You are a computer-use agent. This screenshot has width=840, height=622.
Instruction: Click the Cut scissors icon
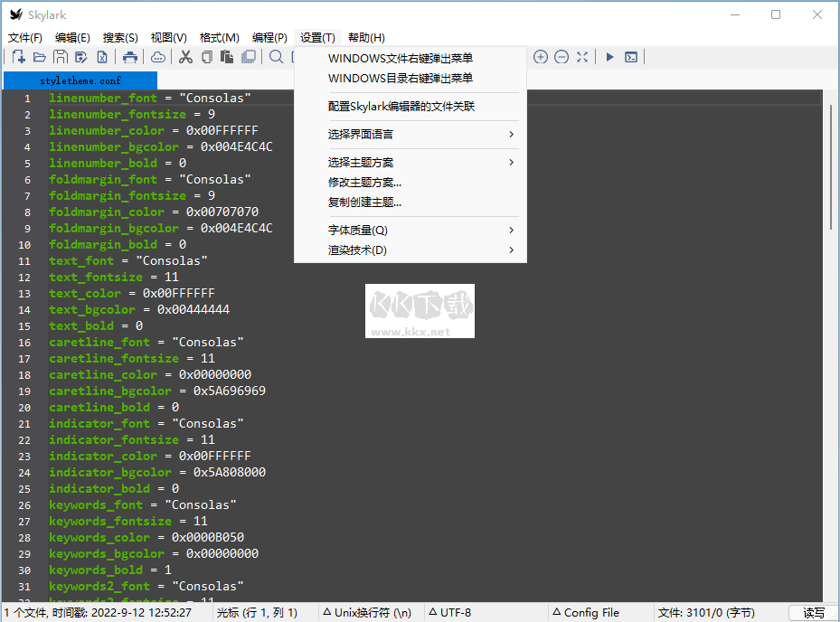point(185,56)
